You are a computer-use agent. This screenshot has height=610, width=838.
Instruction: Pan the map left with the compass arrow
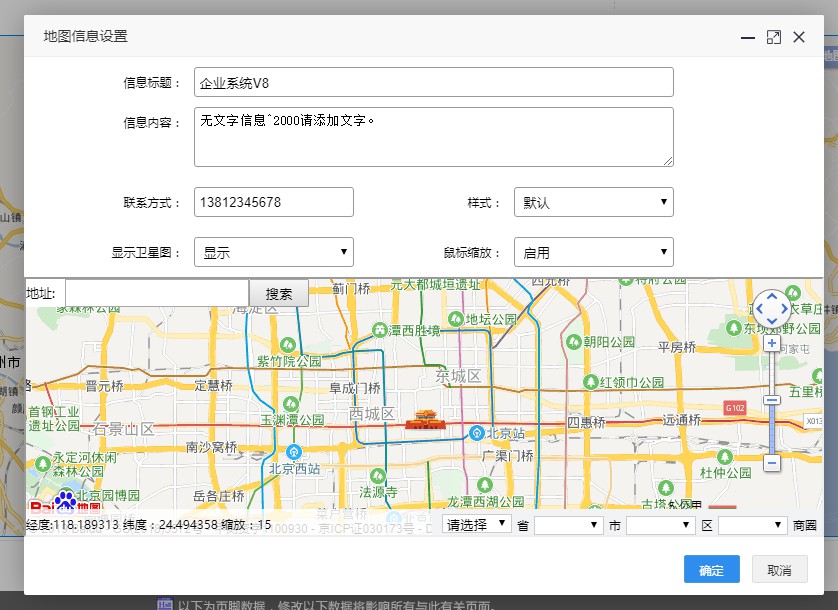coord(759,308)
